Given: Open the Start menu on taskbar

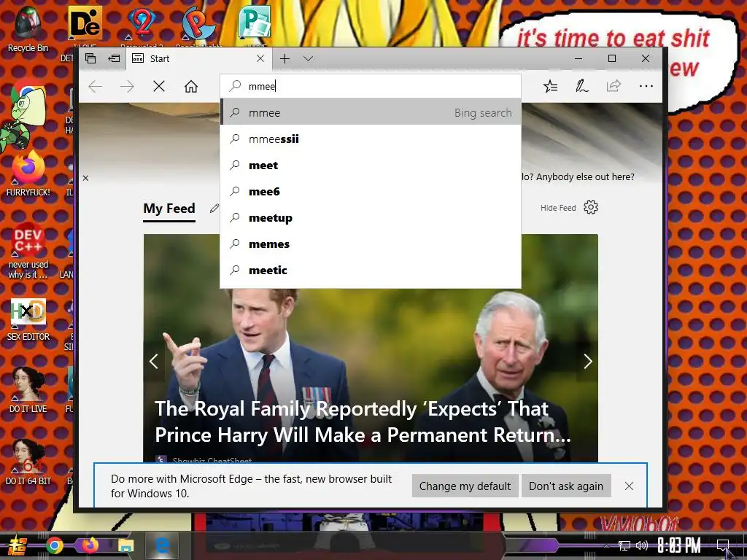Looking at the screenshot, I should click(x=18, y=546).
